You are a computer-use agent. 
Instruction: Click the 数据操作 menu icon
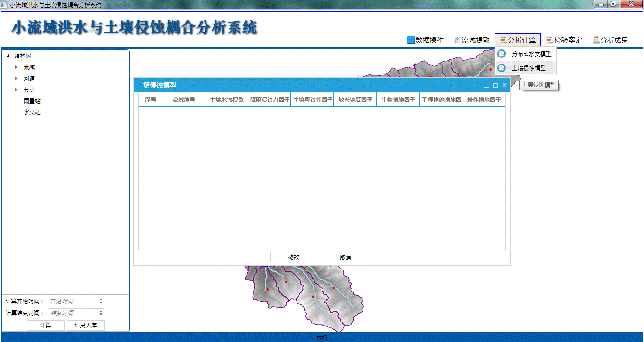(411, 40)
